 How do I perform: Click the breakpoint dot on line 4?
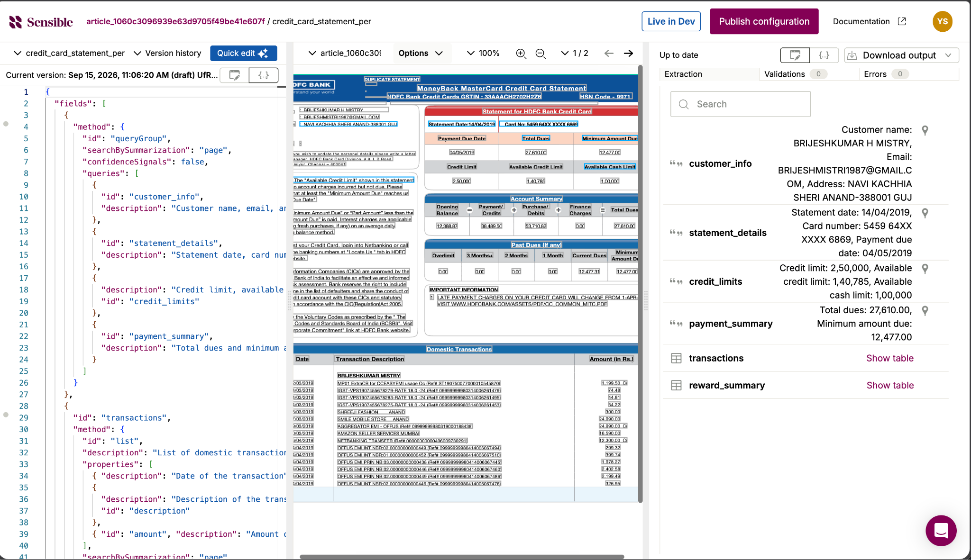[6, 124]
